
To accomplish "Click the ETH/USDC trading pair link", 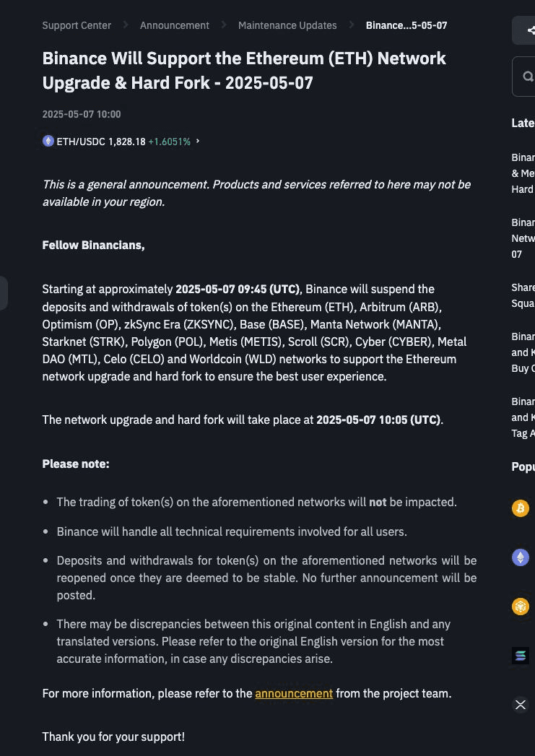I will click(100, 142).
